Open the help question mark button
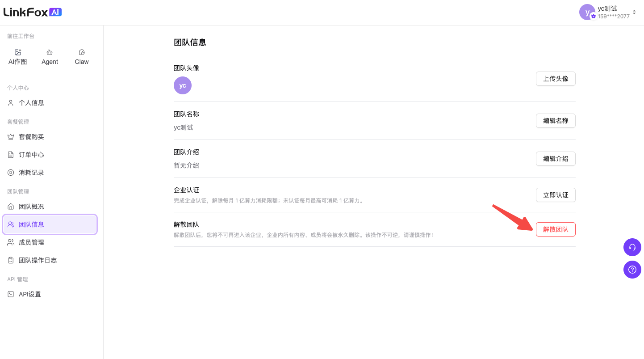 [x=632, y=270]
